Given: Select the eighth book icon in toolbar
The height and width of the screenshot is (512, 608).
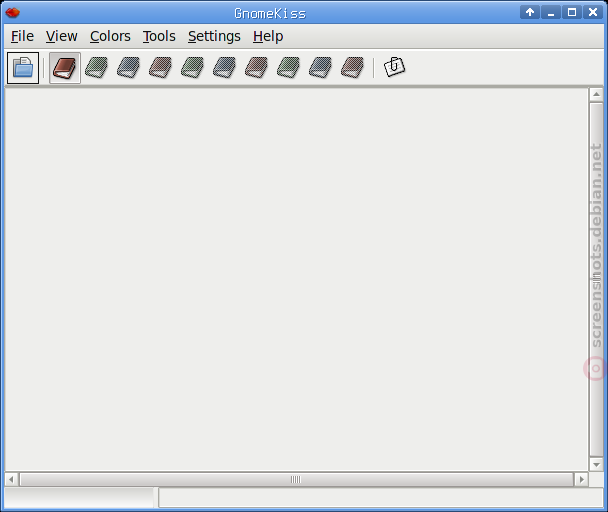Looking at the screenshot, I should (288, 67).
